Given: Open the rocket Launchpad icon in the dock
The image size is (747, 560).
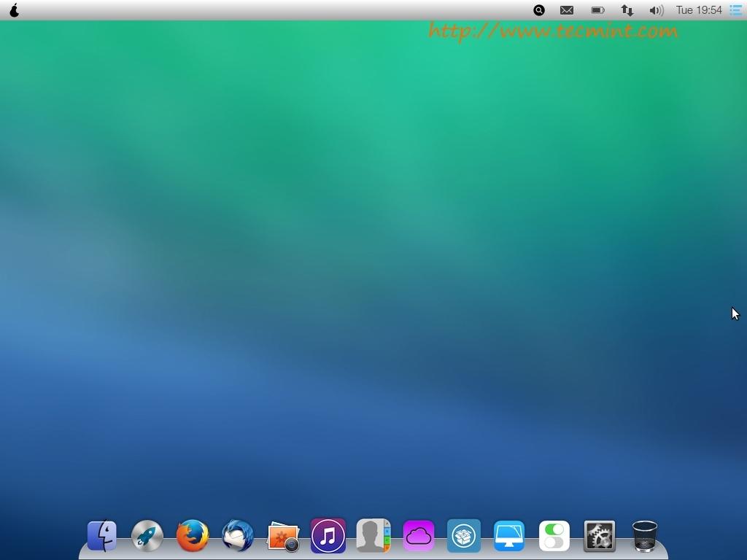Looking at the screenshot, I should click(147, 536).
